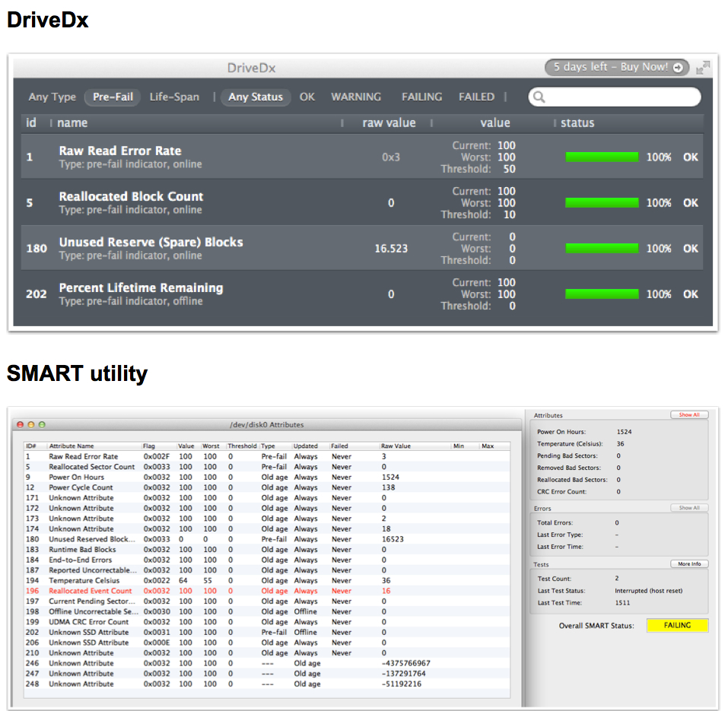Select the Life-Span type filter
Image resolution: width=728 pixels, height=711 pixels.
pos(174,97)
